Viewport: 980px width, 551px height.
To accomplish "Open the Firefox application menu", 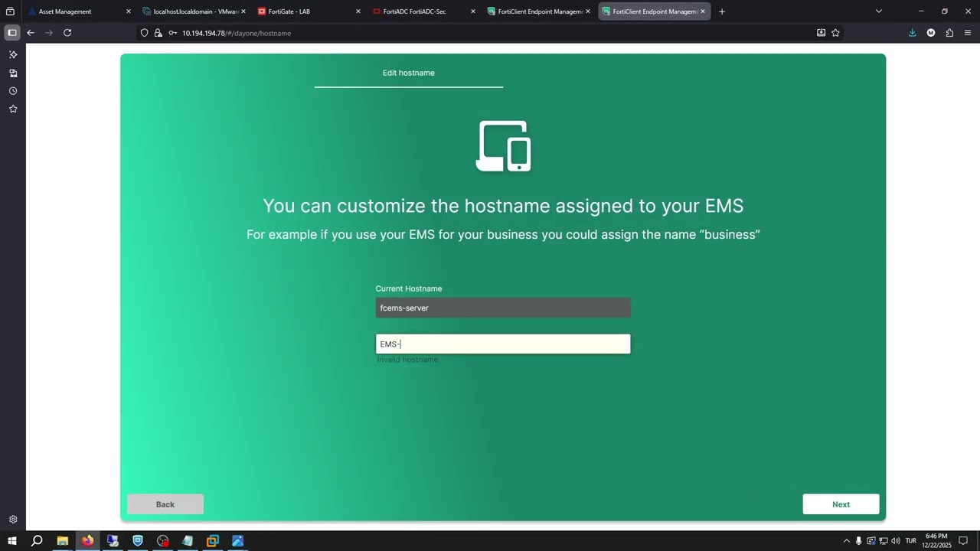I will pyautogui.click(x=968, y=33).
